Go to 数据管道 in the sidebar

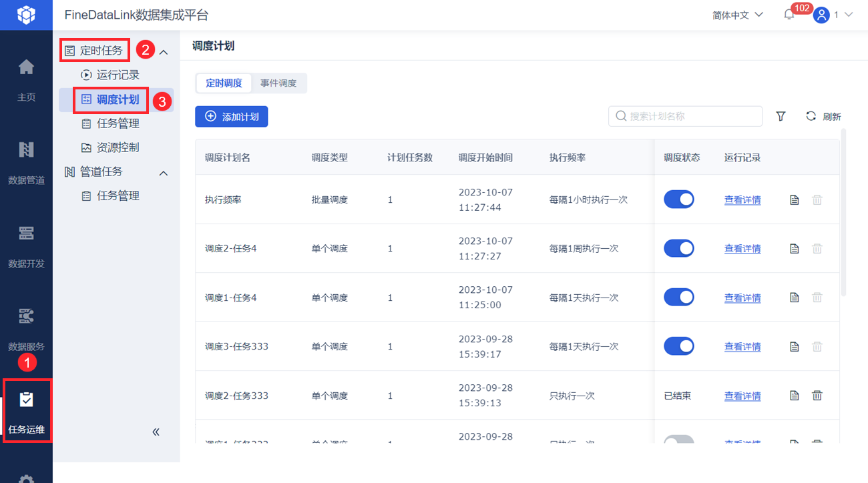tap(26, 162)
